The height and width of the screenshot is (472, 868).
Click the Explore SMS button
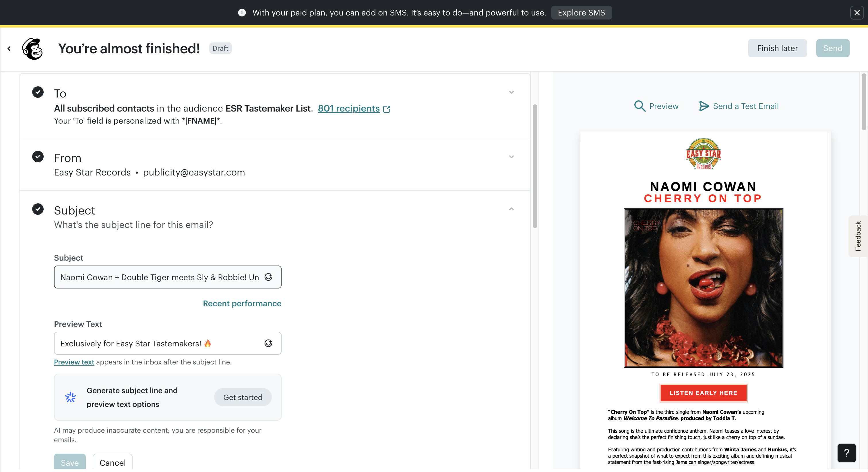581,13
